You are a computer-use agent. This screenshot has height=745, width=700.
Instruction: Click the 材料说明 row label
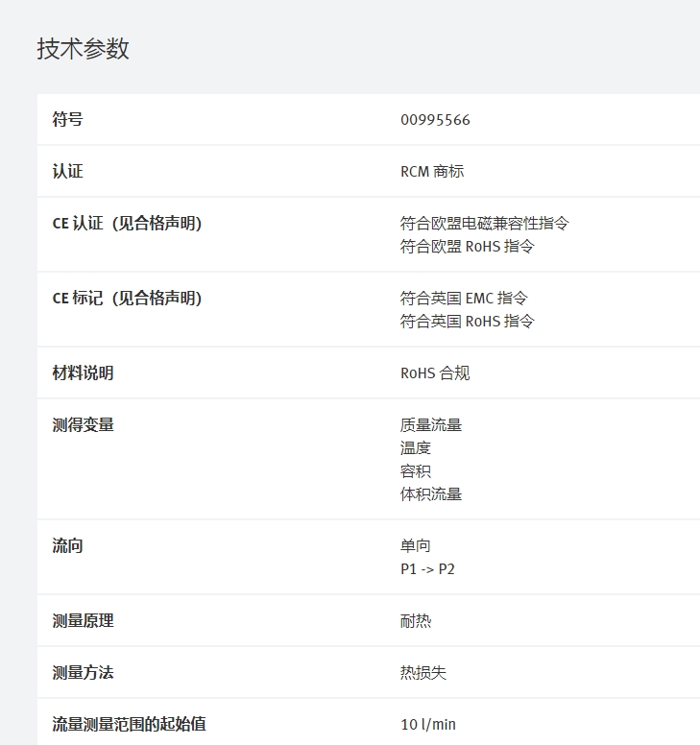pyautogui.click(x=83, y=372)
